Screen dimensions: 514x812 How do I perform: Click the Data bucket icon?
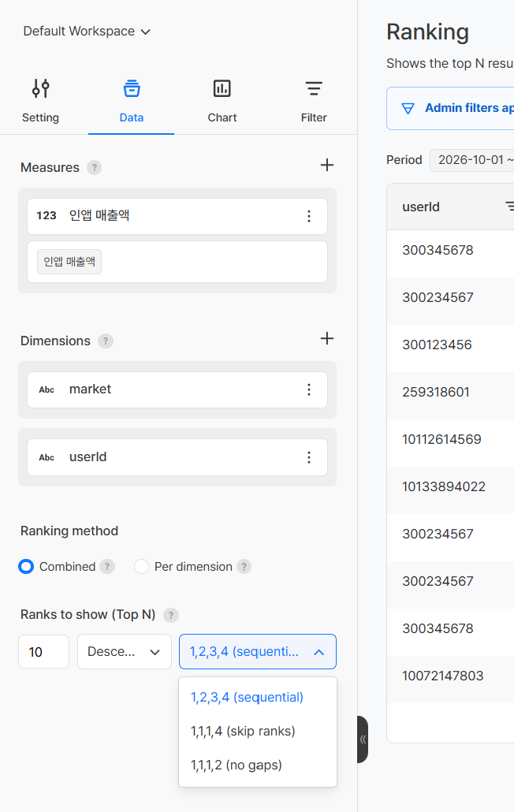(x=132, y=88)
